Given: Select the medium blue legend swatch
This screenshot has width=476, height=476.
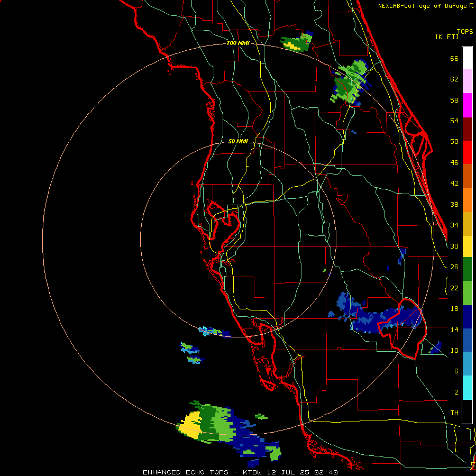Looking at the screenshot, I should [467, 341].
